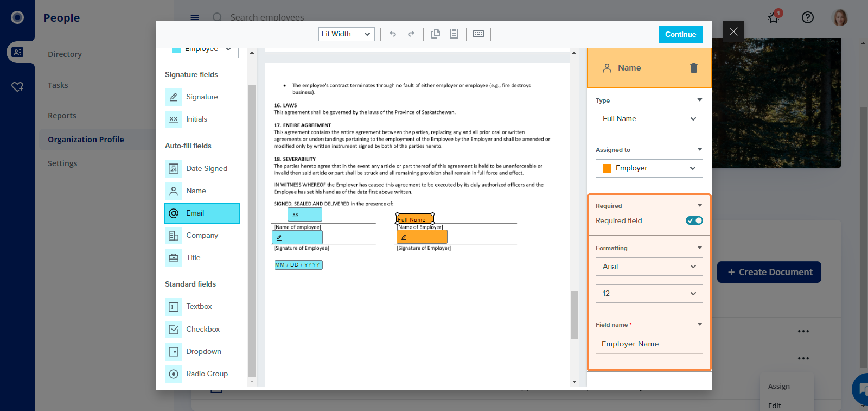Click the Field name input Employer Name
Screen dimensions: 868x411
pyautogui.click(x=649, y=344)
